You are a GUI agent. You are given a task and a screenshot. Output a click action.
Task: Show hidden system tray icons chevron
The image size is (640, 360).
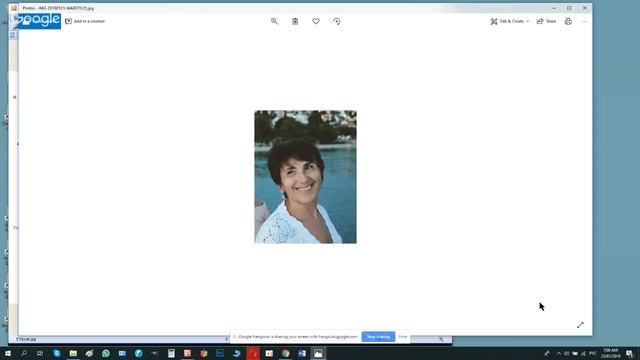point(559,353)
